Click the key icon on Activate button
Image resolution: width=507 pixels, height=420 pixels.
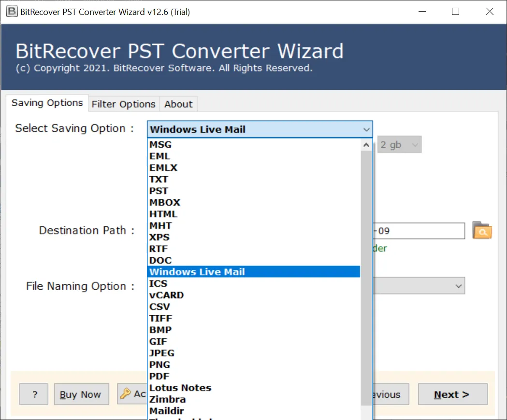point(126,394)
